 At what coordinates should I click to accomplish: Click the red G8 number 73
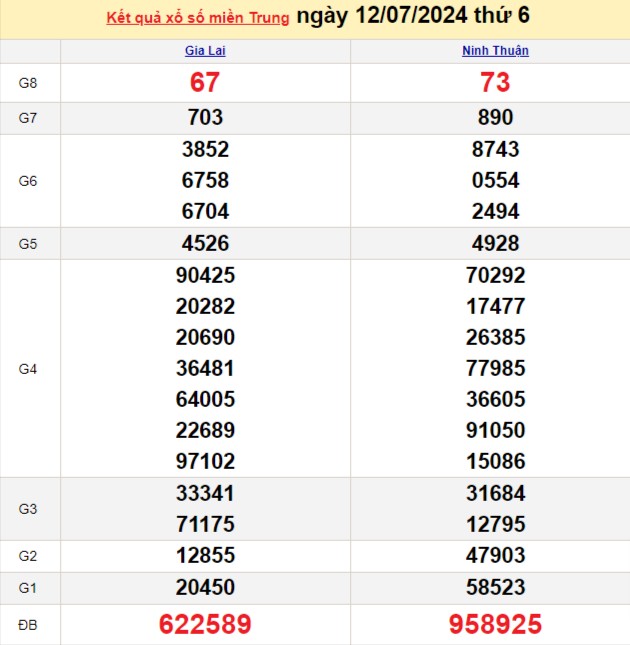(x=495, y=83)
